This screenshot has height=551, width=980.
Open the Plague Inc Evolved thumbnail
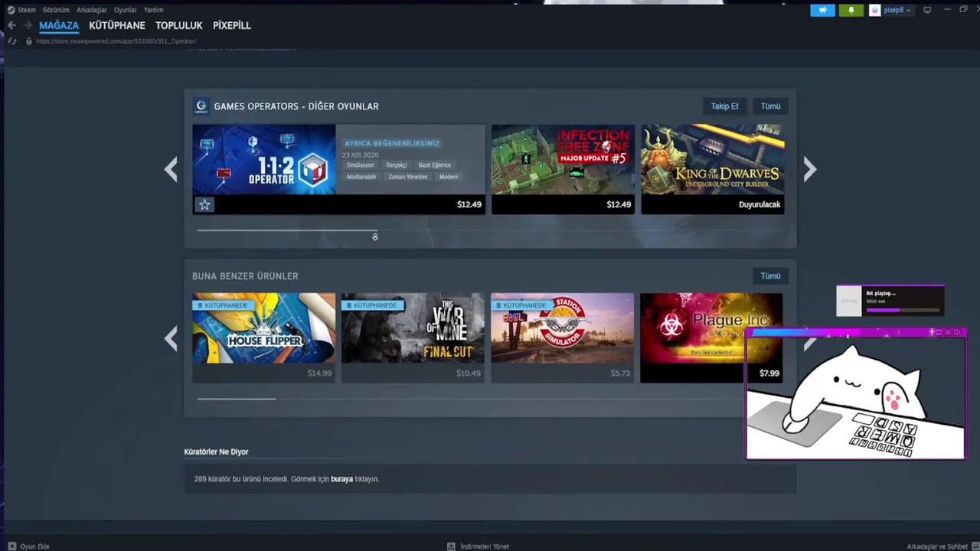coord(711,328)
